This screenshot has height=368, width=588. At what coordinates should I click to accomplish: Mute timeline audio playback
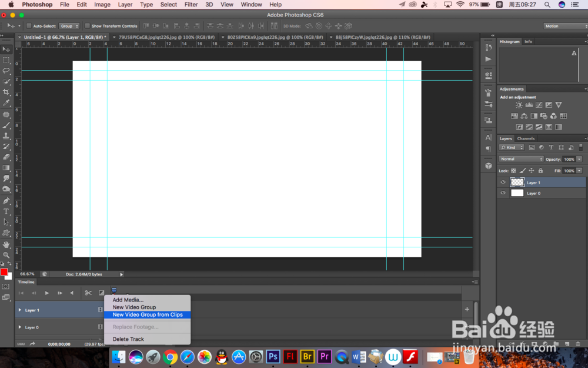click(72, 293)
